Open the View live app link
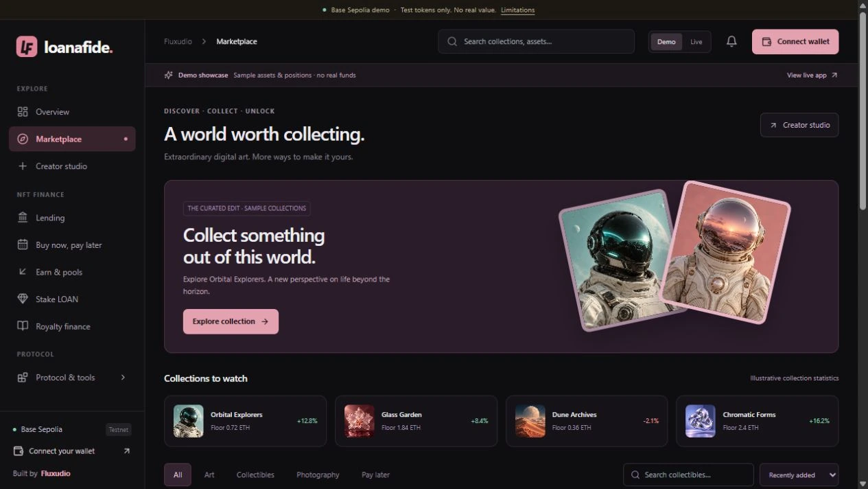Screen dimensions: 868x489 [812, 76]
